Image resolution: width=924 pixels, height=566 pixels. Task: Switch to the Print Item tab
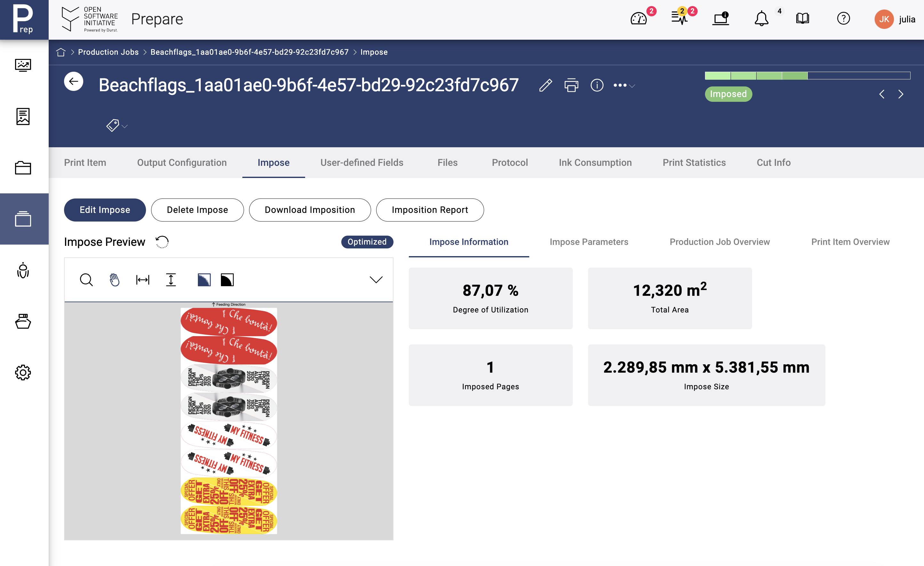coord(85,162)
